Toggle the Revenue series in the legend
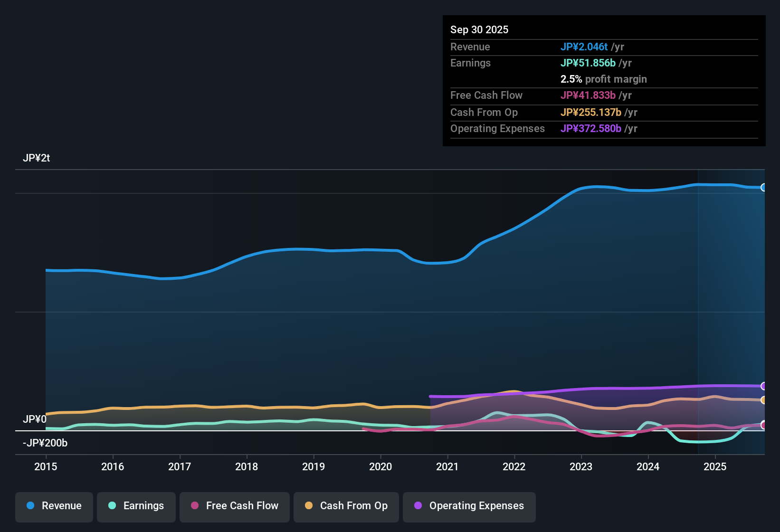Image resolution: width=780 pixels, height=532 pixels. 54,506
